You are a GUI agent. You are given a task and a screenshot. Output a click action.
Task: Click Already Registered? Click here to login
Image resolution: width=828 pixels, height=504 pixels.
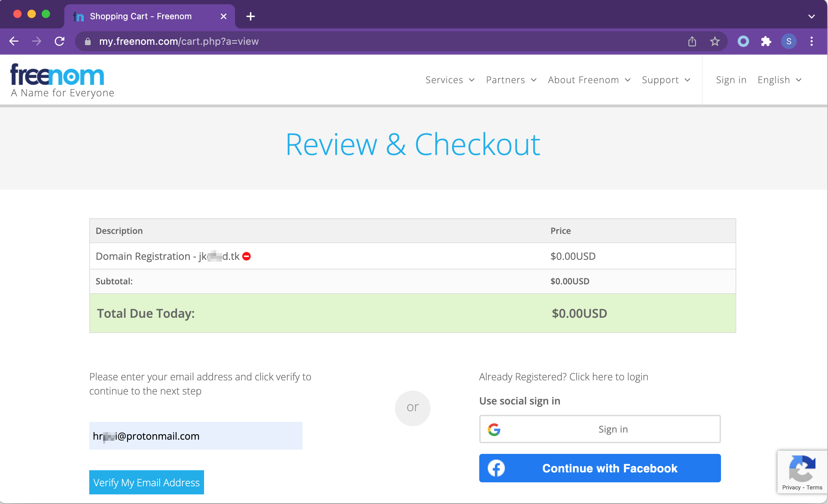click(x=563, y=377)
